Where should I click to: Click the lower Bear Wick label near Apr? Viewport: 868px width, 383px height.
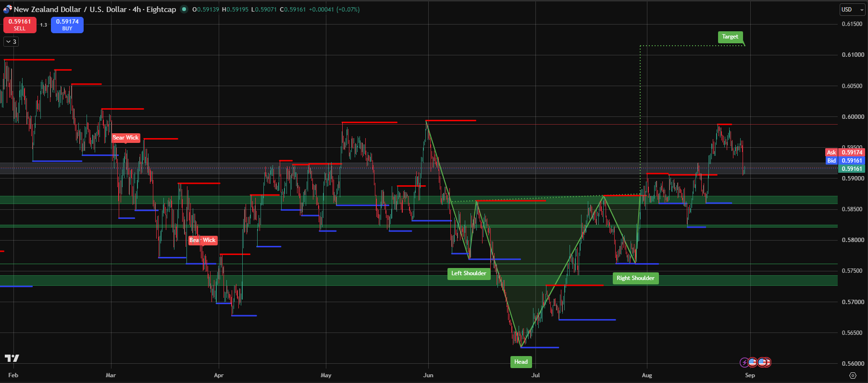pos(203,240)
